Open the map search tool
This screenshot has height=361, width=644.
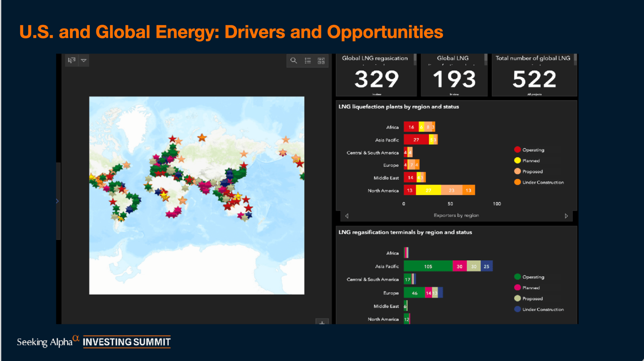(x=294, y=60)
